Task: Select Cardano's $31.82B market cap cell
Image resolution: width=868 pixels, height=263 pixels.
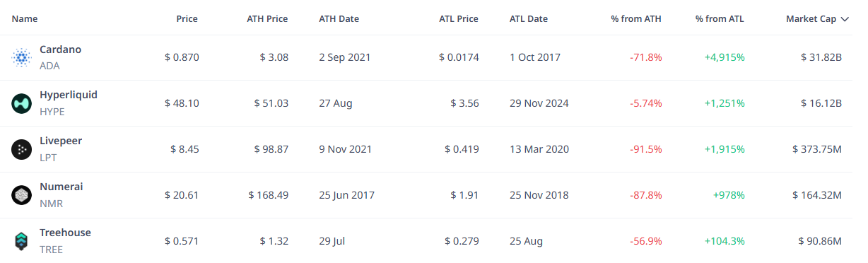Action: click(x=821, y=57)
